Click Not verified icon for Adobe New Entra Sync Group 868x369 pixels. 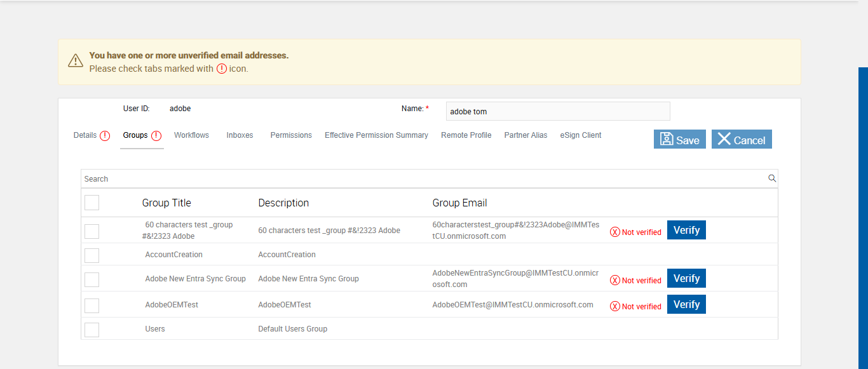[x=614, y=280]
